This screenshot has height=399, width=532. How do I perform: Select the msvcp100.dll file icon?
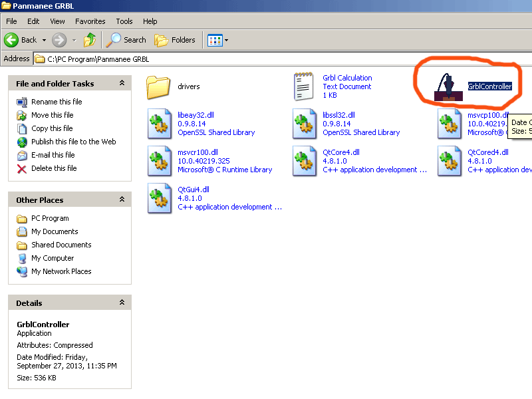pos(450,124)
